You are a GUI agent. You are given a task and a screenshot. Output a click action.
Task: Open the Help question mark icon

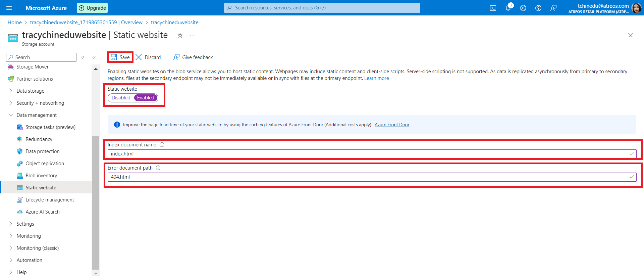[538, 8]
